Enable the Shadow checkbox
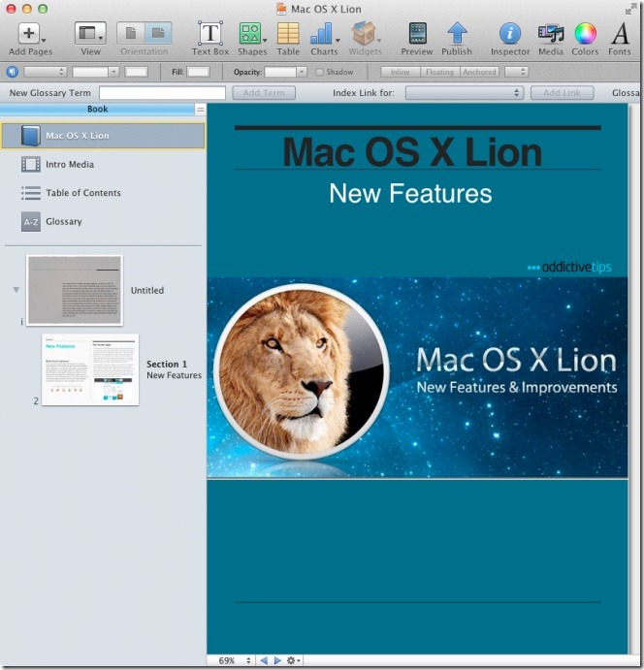644x670 pixels. tap(319, 72)
